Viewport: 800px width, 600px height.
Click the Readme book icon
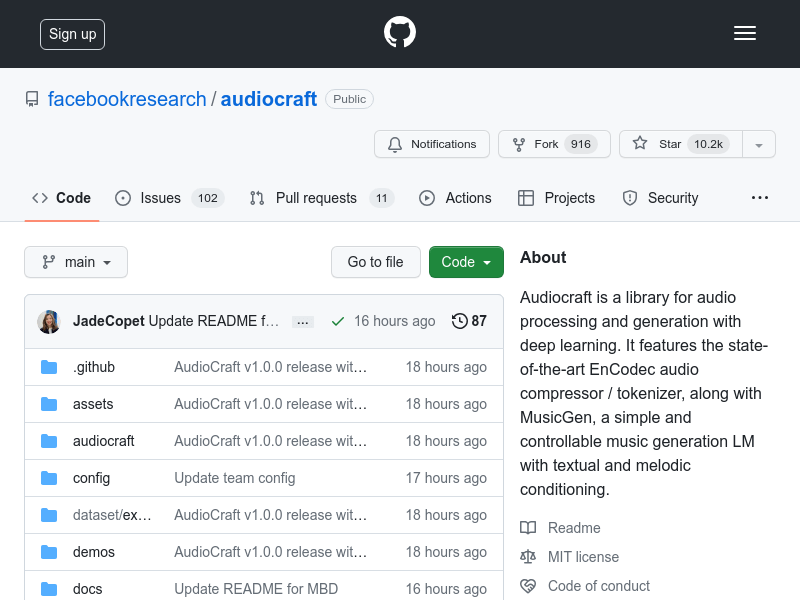pyautogui.click(x=528, y=528)
